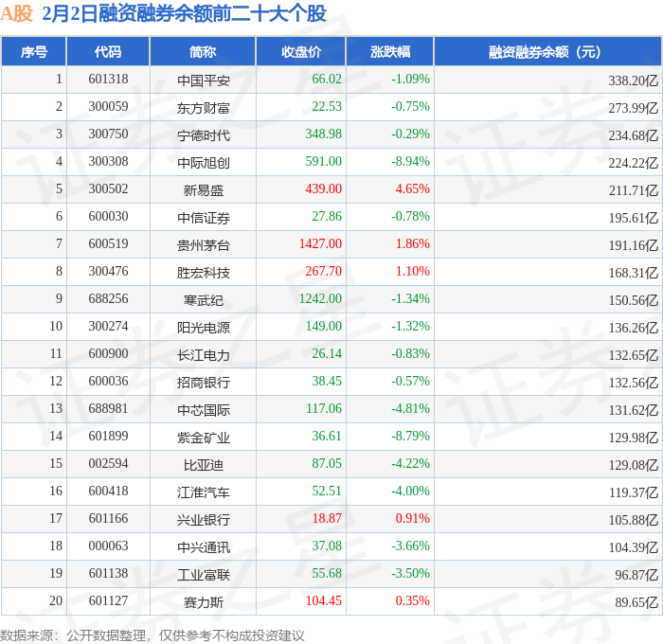Click change value 1.86%

coord(412,244)
